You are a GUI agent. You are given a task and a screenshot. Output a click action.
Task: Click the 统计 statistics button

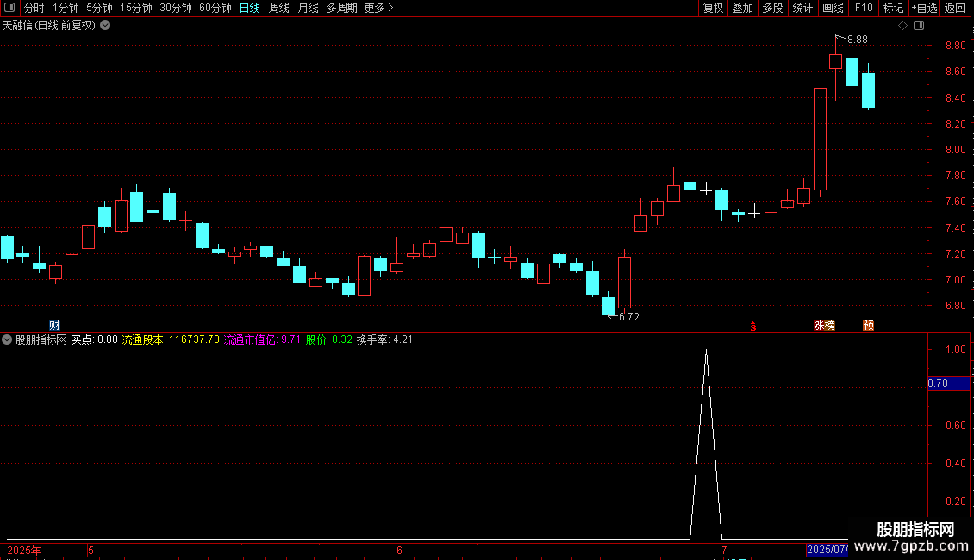(802, 8)
